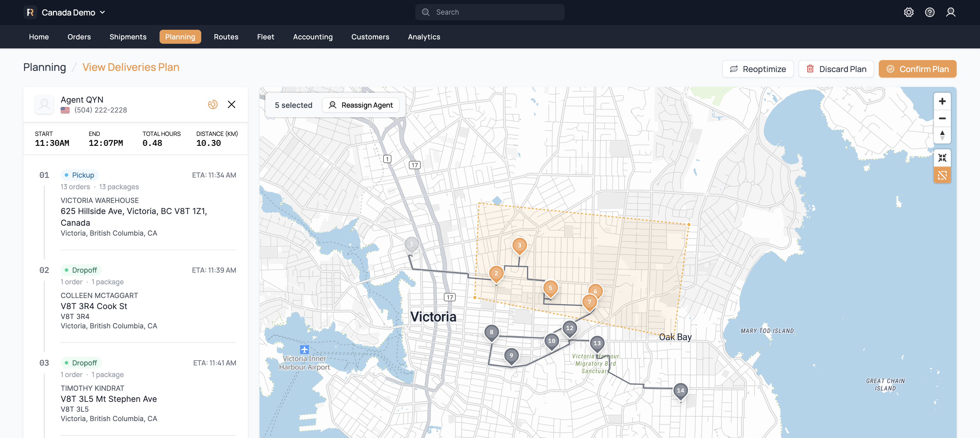
Task: Reoptimize the deliveries plan
Action: (758, 69)
